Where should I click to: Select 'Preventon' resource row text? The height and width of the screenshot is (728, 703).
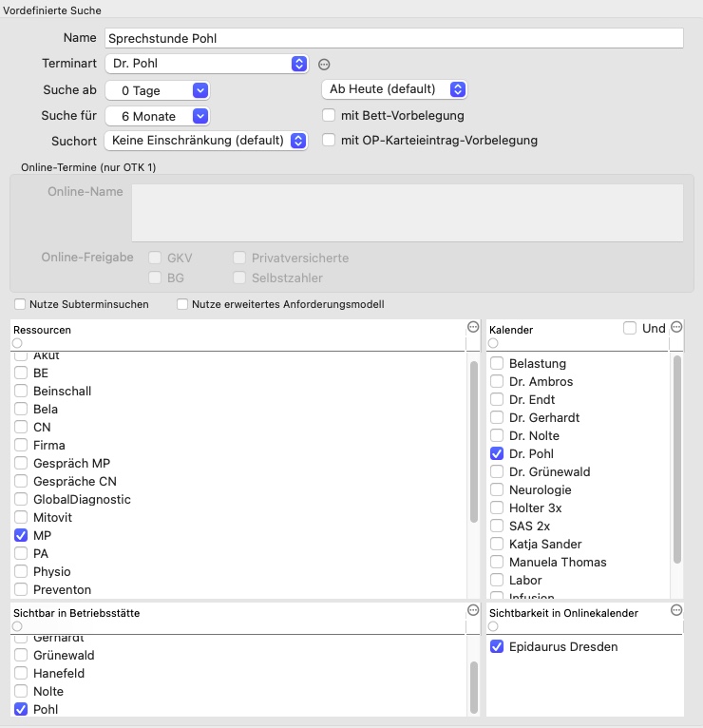62,589
